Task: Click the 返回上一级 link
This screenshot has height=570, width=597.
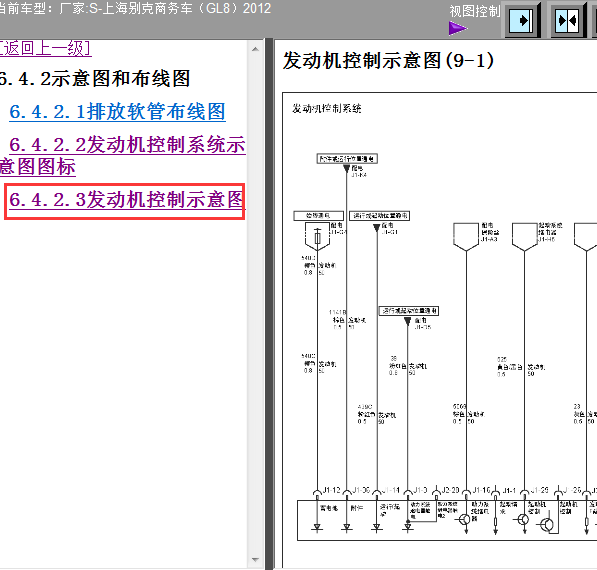Action: 46,49
